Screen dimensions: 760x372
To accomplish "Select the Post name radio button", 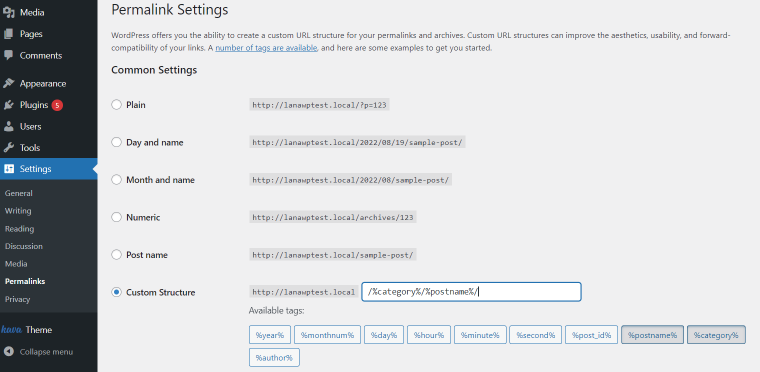I will (x=116, y=254).
